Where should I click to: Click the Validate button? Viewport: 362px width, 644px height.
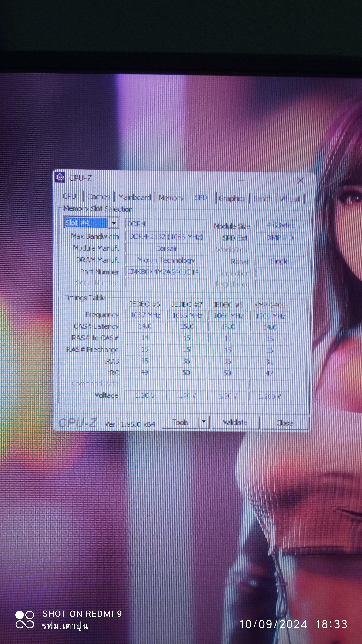(x=235, y=422)
